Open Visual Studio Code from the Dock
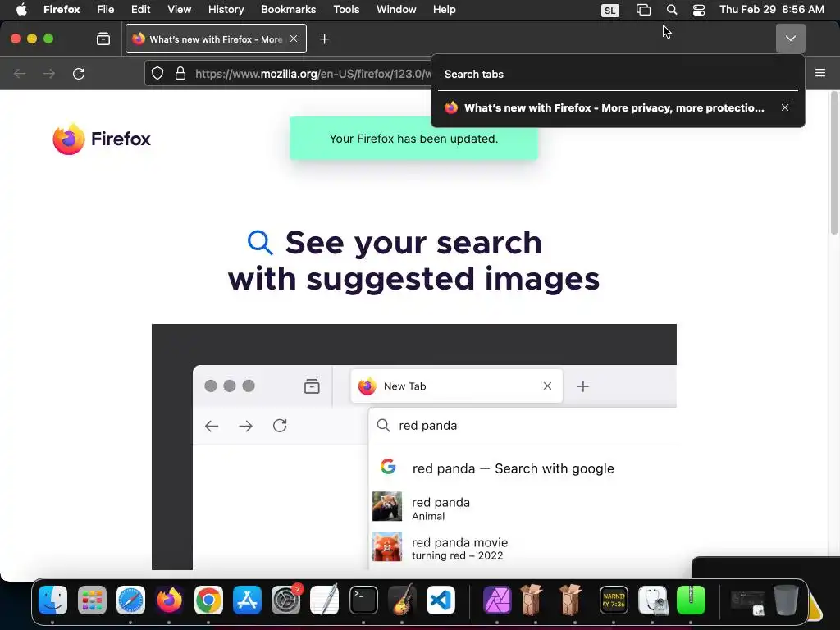The width and height of the screenshot is (840, 630). 441,600
